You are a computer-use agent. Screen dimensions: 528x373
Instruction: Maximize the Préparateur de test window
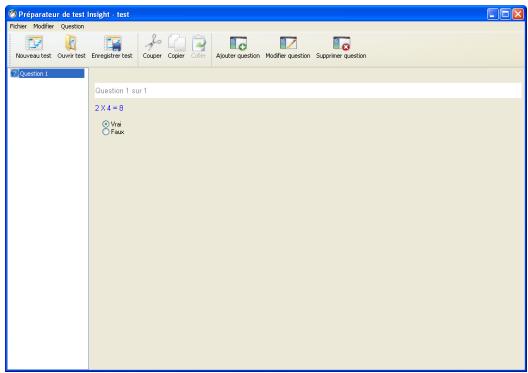505,14
